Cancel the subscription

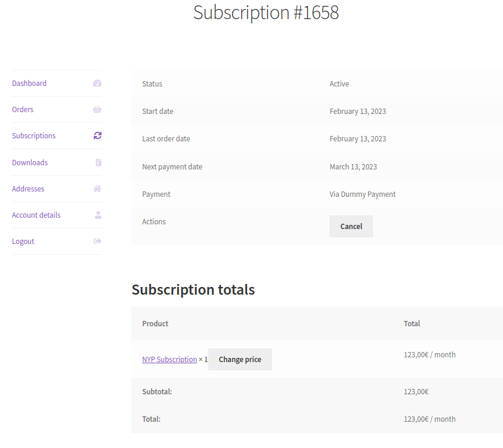coord(351,226)
